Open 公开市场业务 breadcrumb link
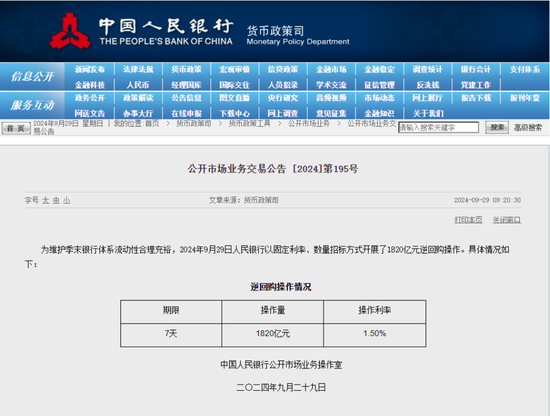Screen dimensions: 550x416 (309, 123)
